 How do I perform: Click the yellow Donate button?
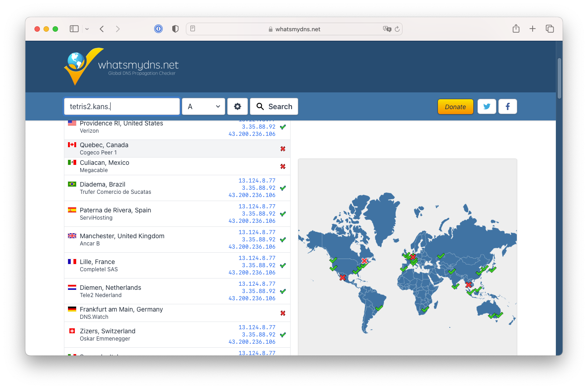tap(455, 107)
